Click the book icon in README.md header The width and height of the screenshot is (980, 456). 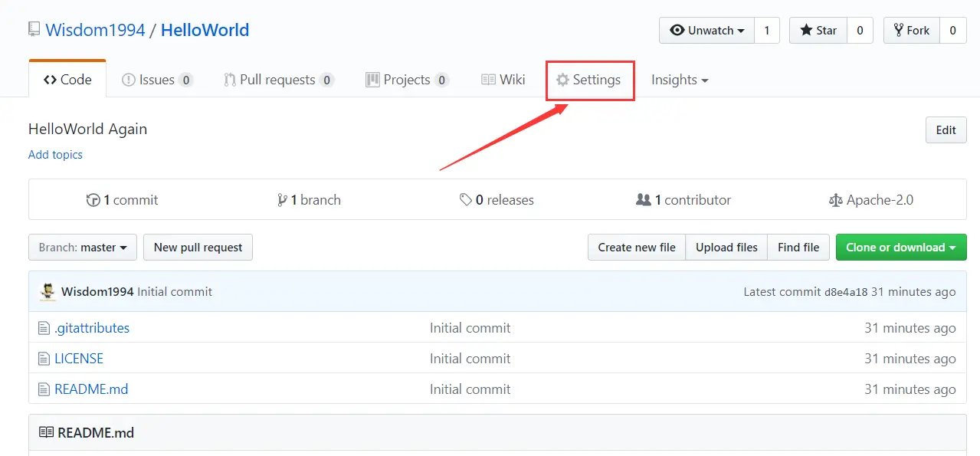pyautogui.click(x=46, y=433)
